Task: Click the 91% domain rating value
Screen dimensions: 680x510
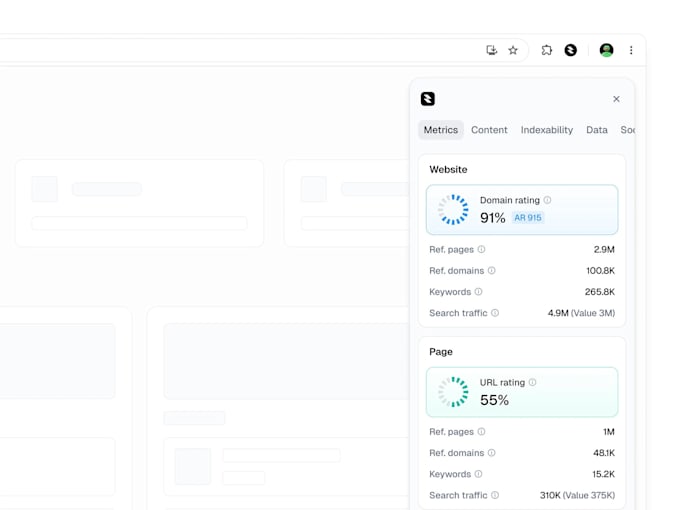Action: (492, 218)
